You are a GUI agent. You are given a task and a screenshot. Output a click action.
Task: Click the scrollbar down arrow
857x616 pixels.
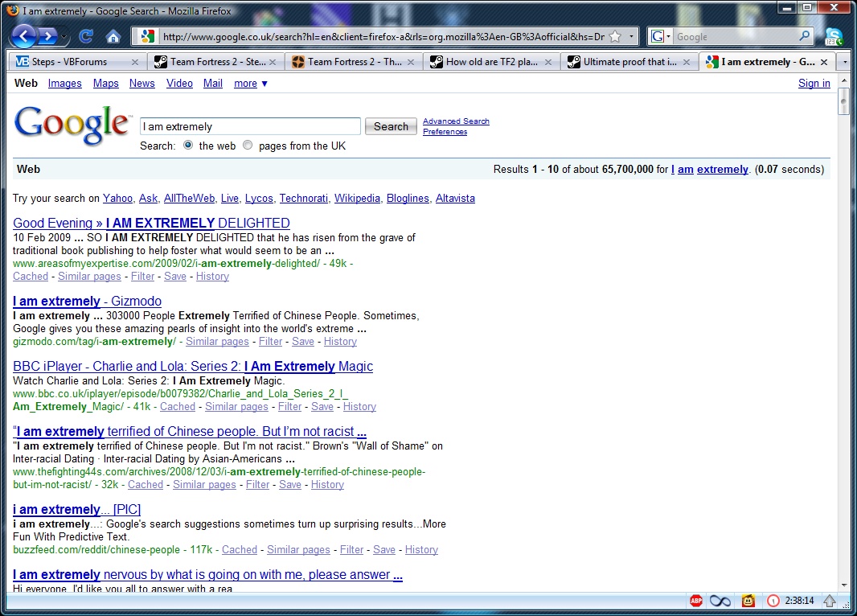(844, 585)
